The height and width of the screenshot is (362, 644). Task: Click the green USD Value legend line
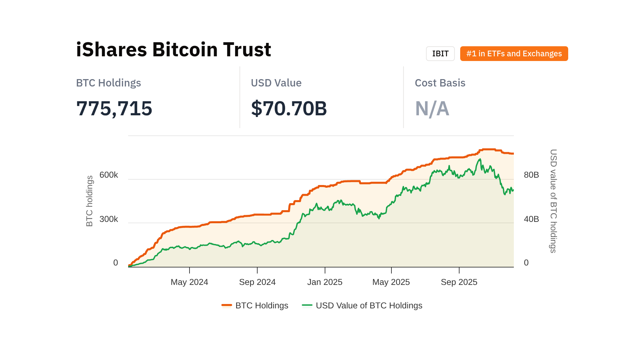pos(307,305)
